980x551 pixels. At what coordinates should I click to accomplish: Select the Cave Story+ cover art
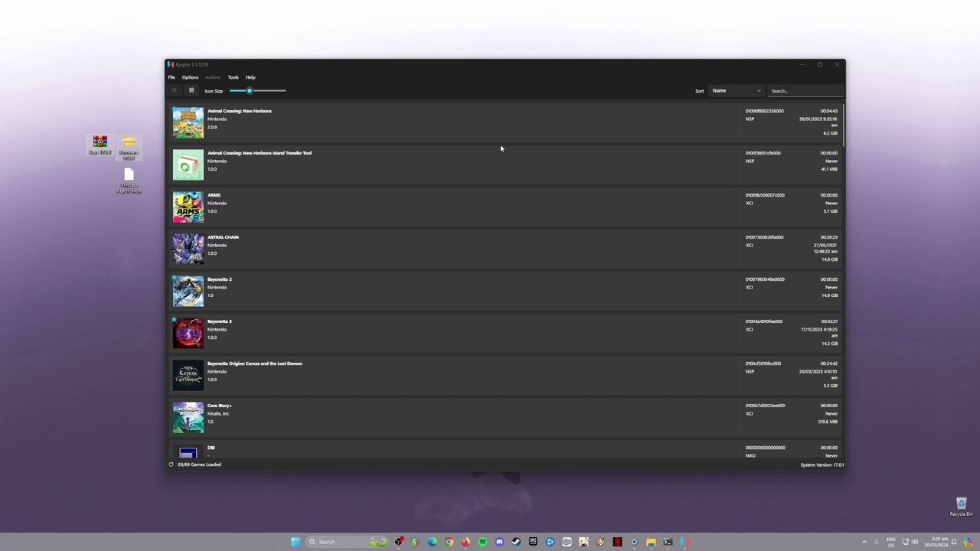188,417
